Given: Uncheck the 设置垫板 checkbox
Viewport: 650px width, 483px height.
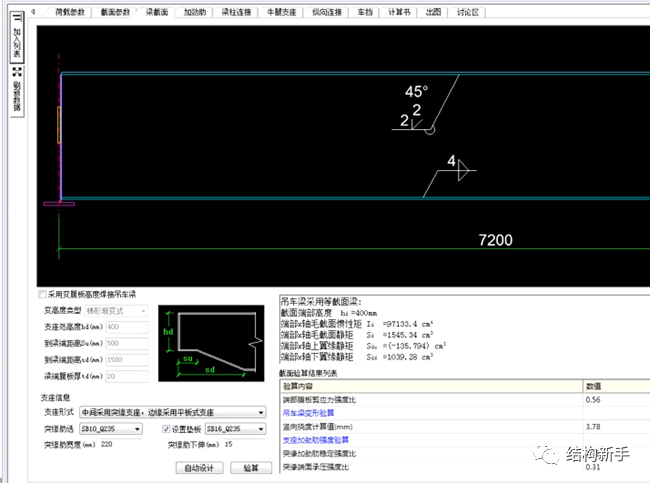Looking at the screenshot, I should point(166,429).
